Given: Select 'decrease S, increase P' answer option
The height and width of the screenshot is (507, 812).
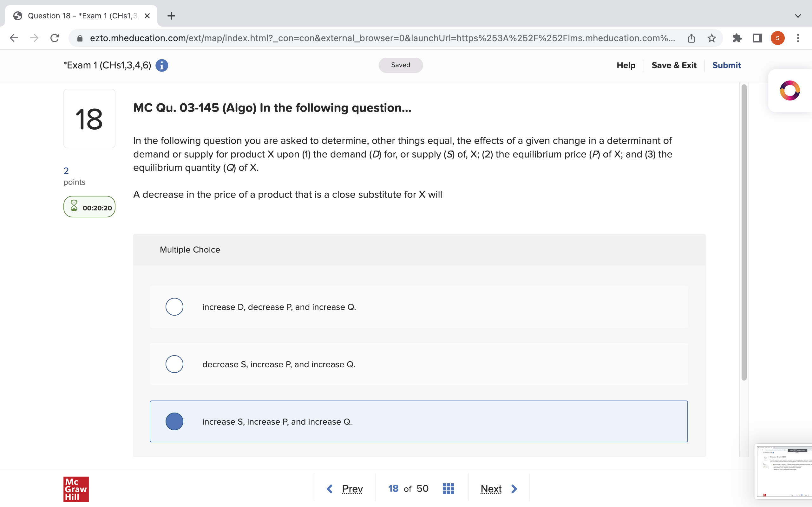Looking at the screenshot, I should (x=174, y=364).
